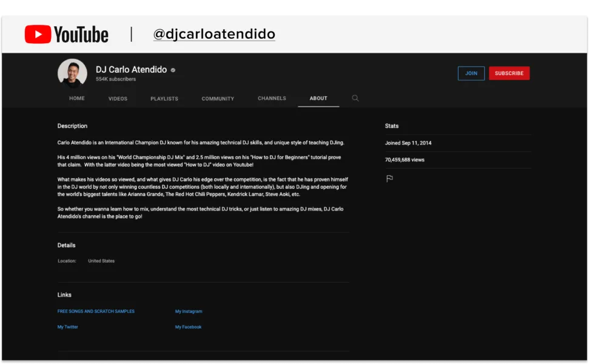Click the @djcarloatendido handle link
589x364 pixels.
click(214, 34)
